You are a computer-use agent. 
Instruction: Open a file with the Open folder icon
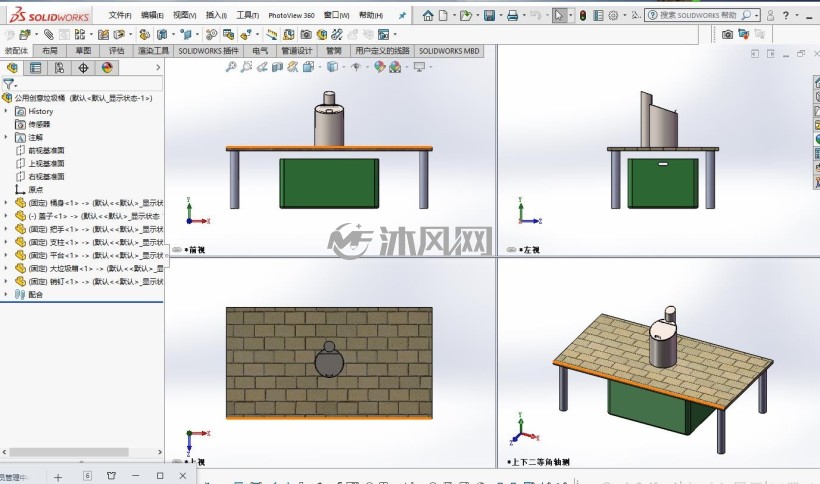[465, 16]
